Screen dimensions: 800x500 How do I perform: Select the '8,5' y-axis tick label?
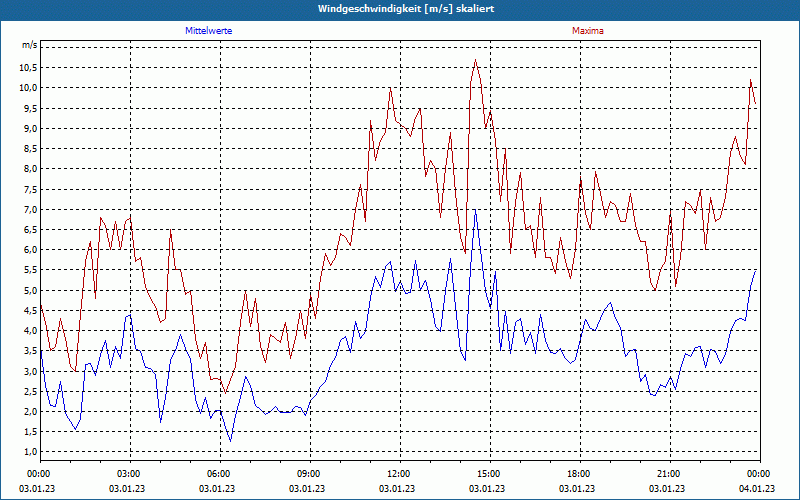[x=31, y=148]
